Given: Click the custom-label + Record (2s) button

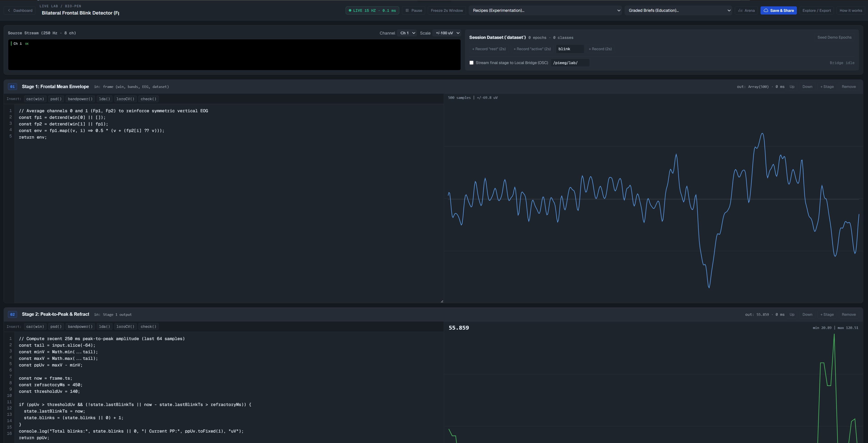Looking at the screenshot, I should pos(600,49).
